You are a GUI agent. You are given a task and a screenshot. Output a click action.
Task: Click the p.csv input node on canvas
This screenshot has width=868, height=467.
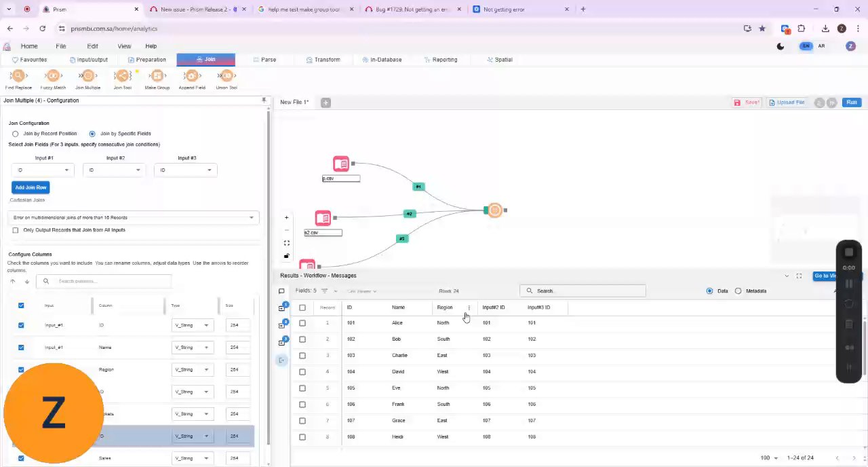pyautogui.click(x=341, y=164)
